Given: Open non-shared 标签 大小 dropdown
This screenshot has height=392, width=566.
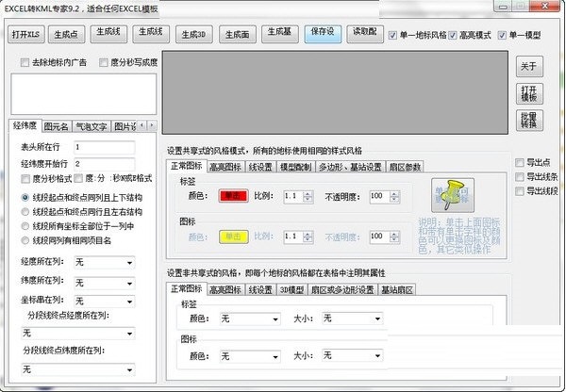Looking at the screenshot, I should (x=352, y=318).
